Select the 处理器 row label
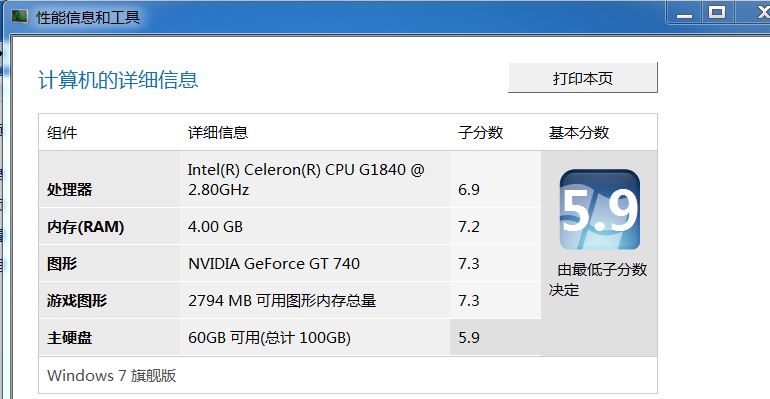This screenshot has height=399, width=770. [x=70, y=189]
